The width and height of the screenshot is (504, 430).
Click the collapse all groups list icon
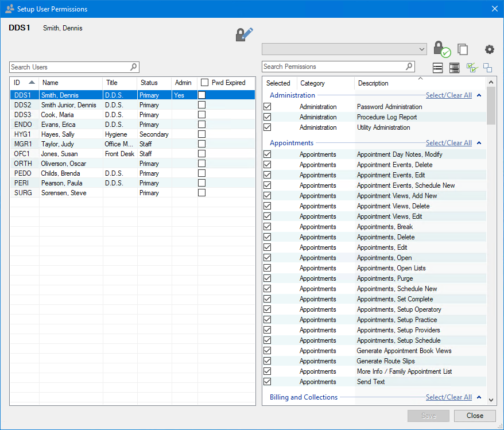click(x=438, y=68)
